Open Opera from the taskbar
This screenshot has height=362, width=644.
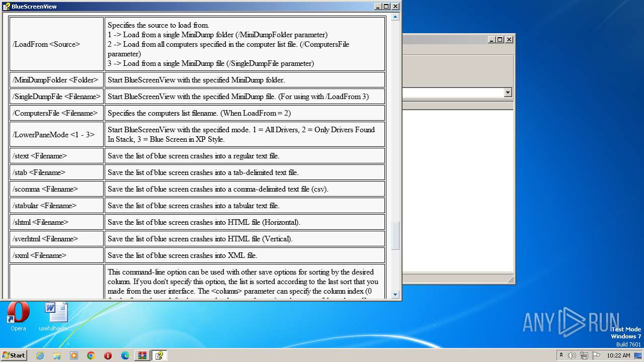[108, 355]
